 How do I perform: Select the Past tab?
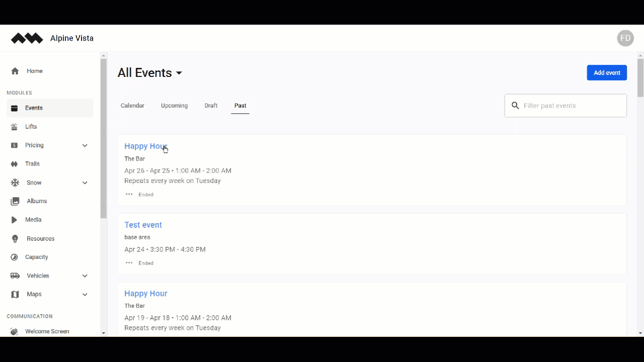240,106
